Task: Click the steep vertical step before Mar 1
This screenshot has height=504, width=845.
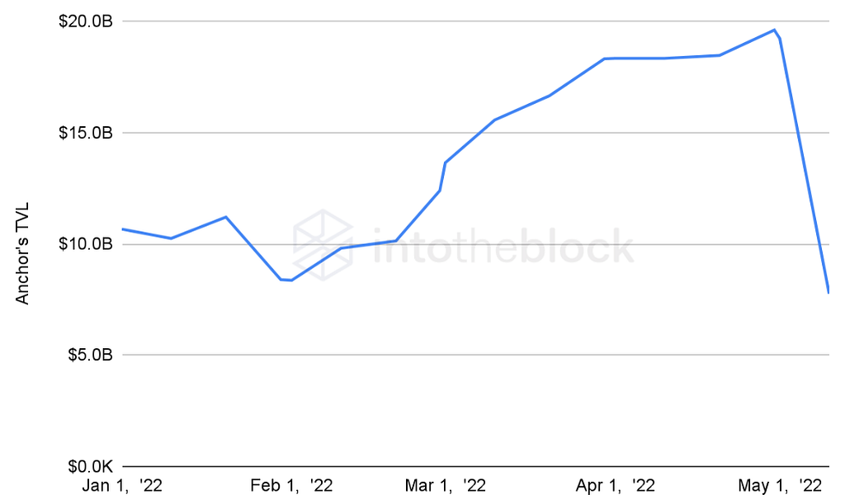Action: tap(443, 176)
